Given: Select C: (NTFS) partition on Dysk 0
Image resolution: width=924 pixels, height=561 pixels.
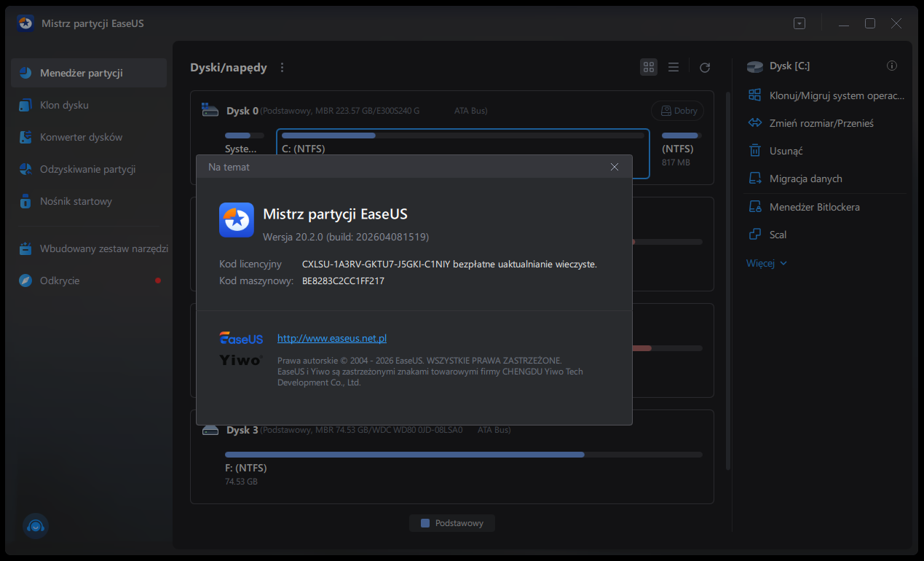Looking at the screenshot, I should coord(463,154).
